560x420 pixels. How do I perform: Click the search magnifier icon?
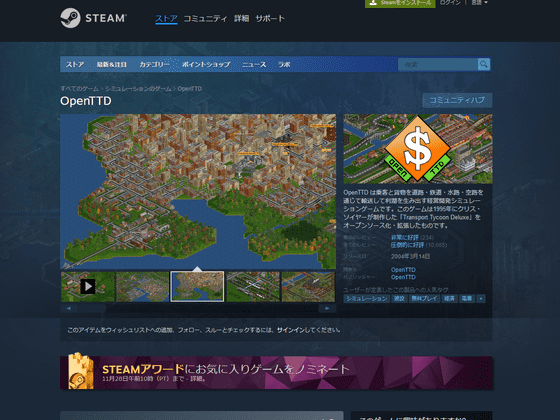(484, 64)
